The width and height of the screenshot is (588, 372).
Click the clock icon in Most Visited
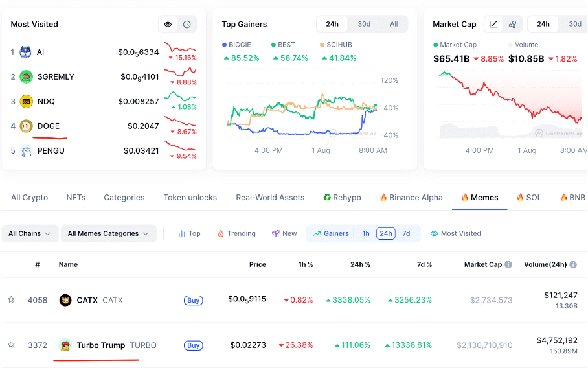point(187,25)
